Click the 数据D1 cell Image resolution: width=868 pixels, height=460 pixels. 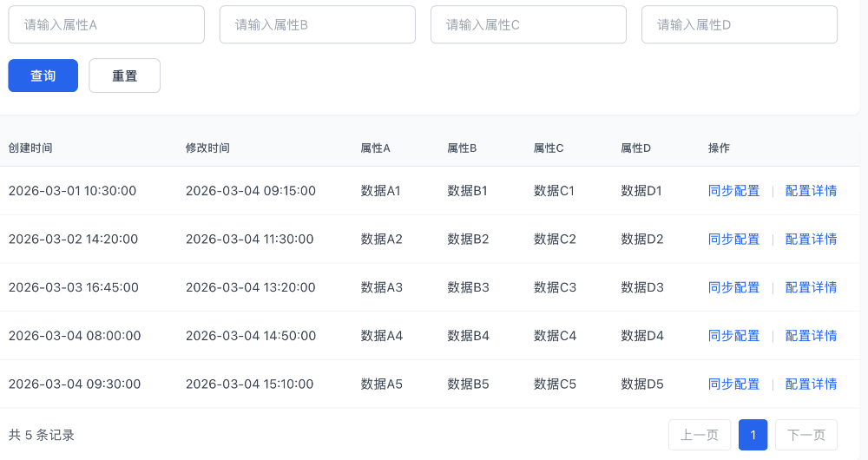[641, 190]
